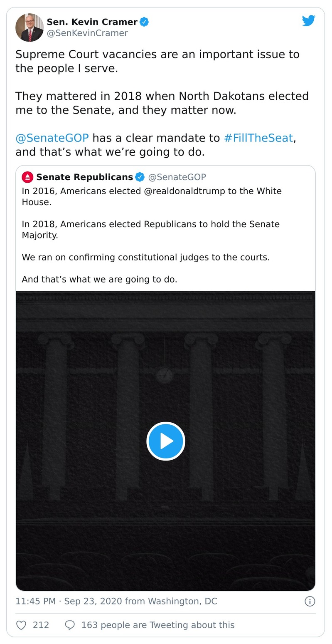
Task: Click the Twitter bird logo
Action: coord(309,20)
